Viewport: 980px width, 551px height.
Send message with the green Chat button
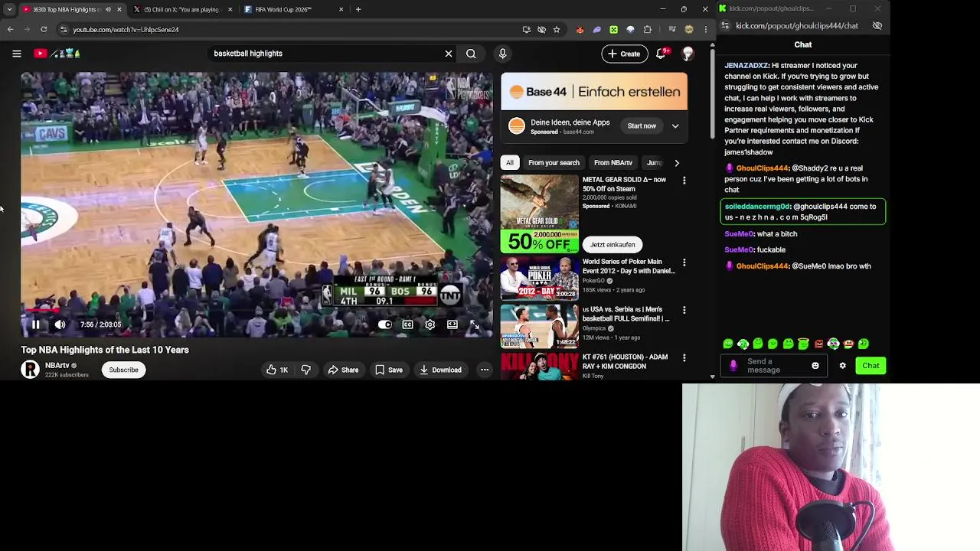[871, 366]
